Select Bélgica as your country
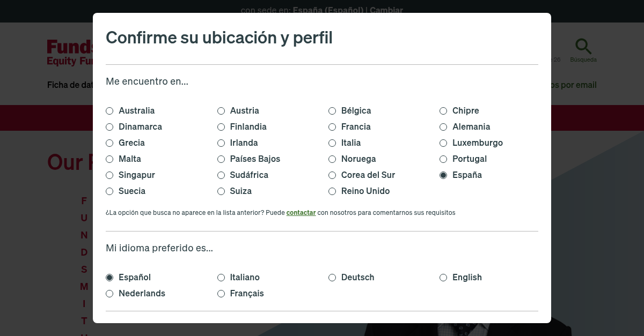 [x=332, y=111]
